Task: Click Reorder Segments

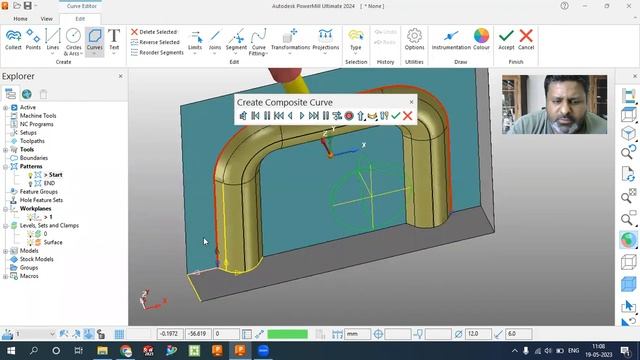Action: point(157,53)
